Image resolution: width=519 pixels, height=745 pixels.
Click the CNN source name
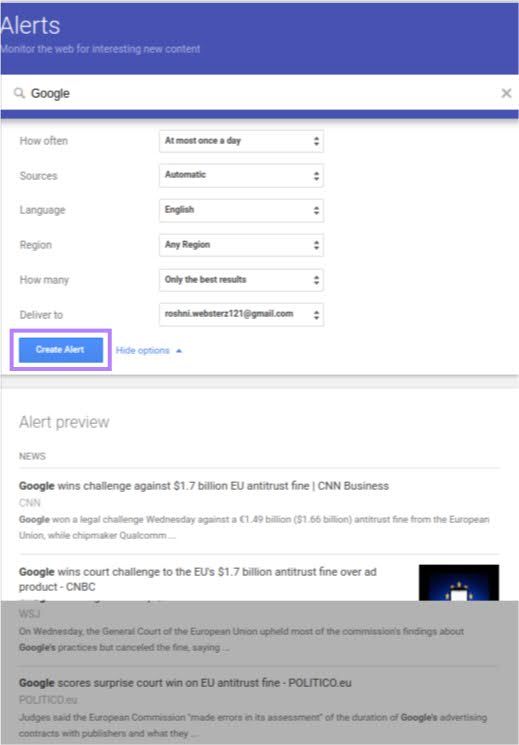pyautogui.click(x=29, y=503)
